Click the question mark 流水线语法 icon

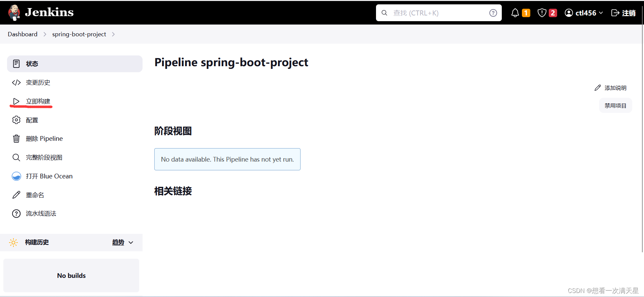[x=16, y=214]
